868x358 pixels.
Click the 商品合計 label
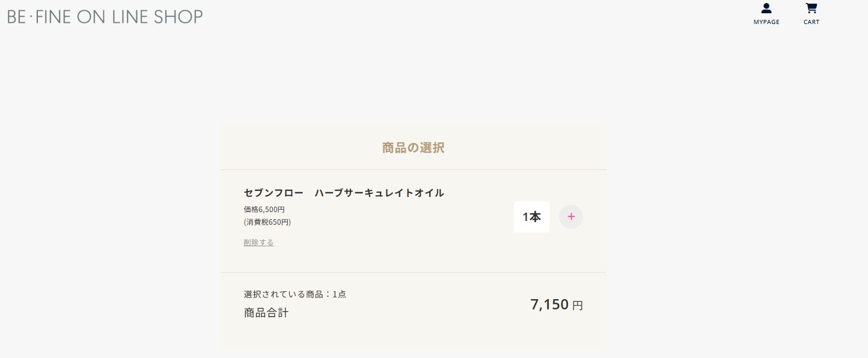point(266,313)
